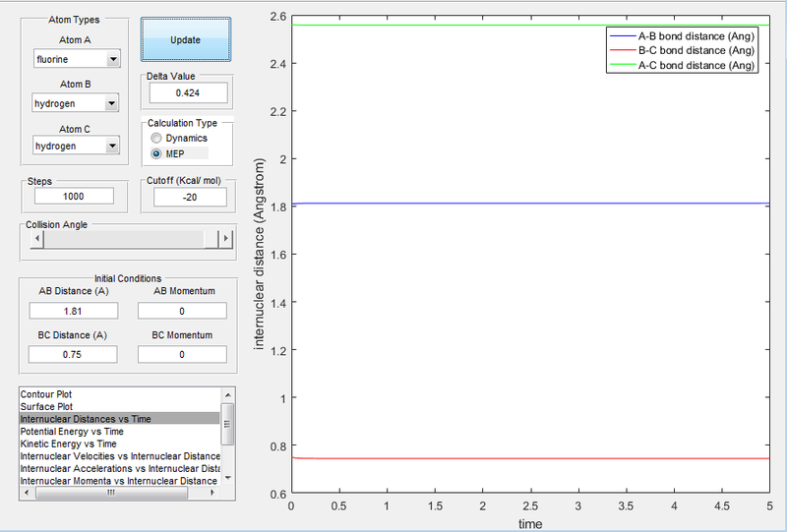The width and height of the screenshot is (787, 532).
Task: Click the plot list scroll down arrow
Action: coord(227,478)
